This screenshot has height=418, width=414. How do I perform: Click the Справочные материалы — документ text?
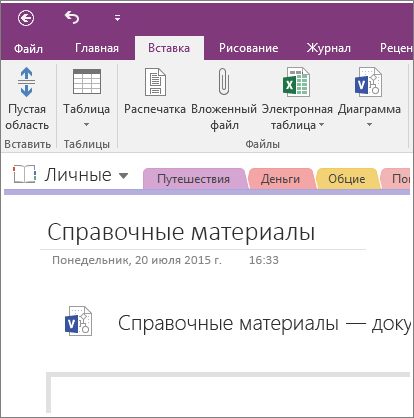[265, 323]
